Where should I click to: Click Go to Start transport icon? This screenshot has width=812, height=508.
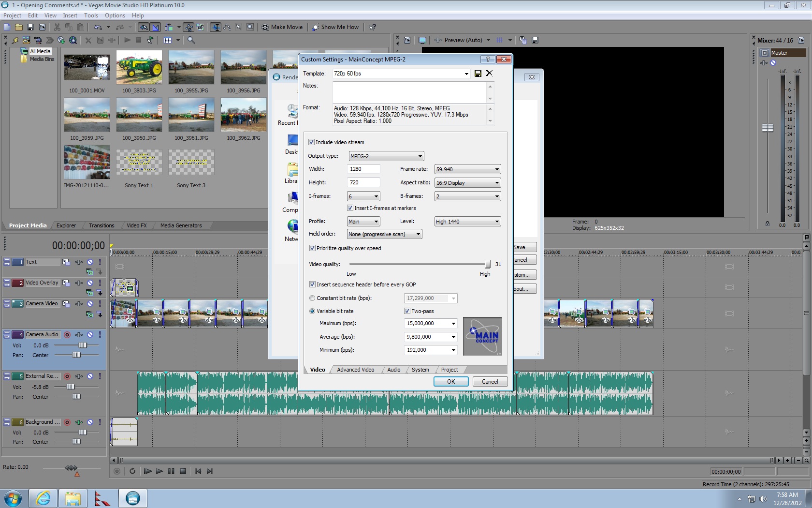[x=198, y=471]
